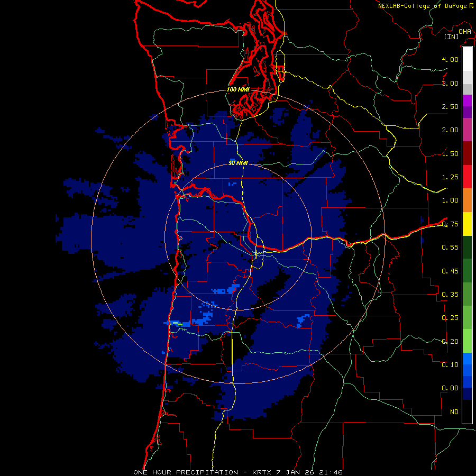476x476 pixels.
Task: Click the "1.00" legend value
Action: click(x=450, y=200)
